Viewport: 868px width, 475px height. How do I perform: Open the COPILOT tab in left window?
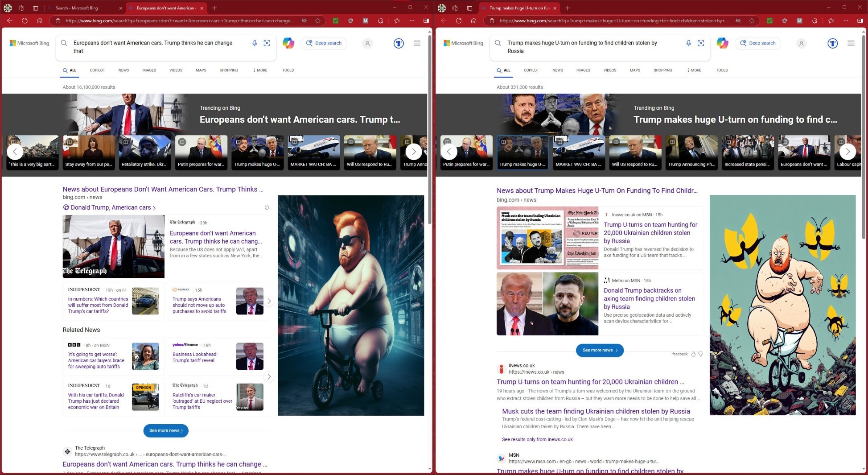click(97, 70)
